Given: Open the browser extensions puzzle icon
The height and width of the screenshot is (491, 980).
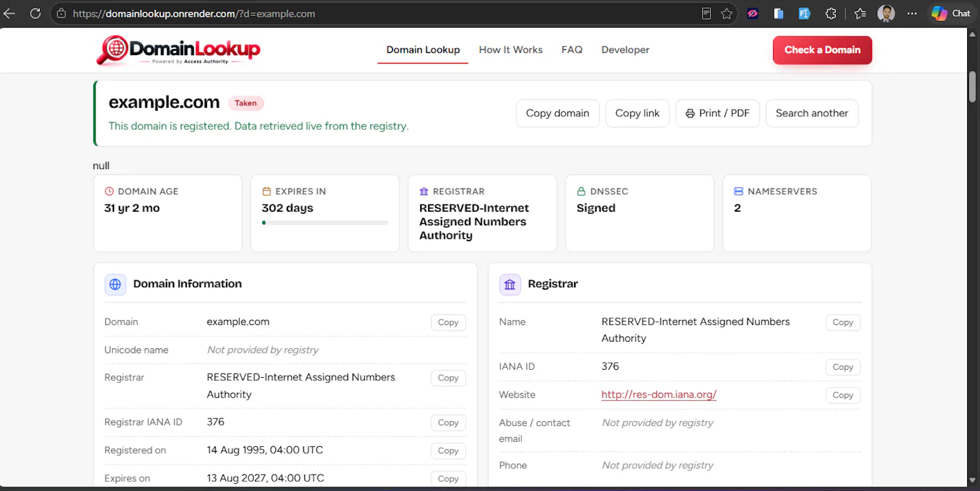Looking at the screenshot, I should 831,13.
